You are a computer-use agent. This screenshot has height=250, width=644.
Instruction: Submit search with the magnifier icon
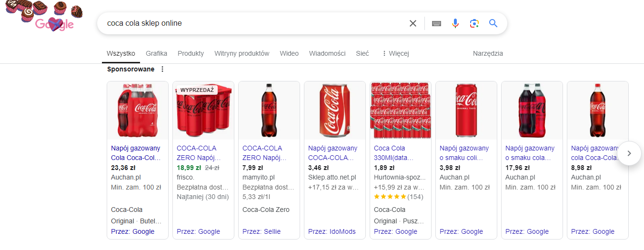click(x=493, y=23)
